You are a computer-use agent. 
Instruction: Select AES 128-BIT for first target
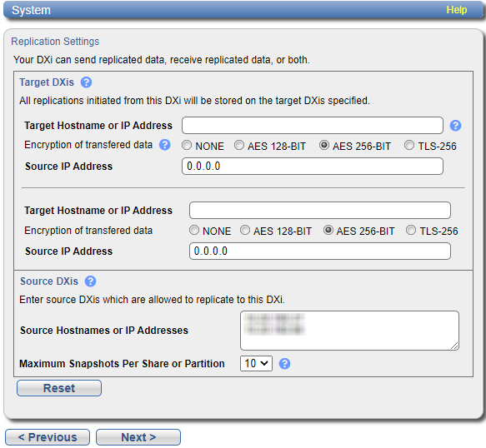(239, 145)
